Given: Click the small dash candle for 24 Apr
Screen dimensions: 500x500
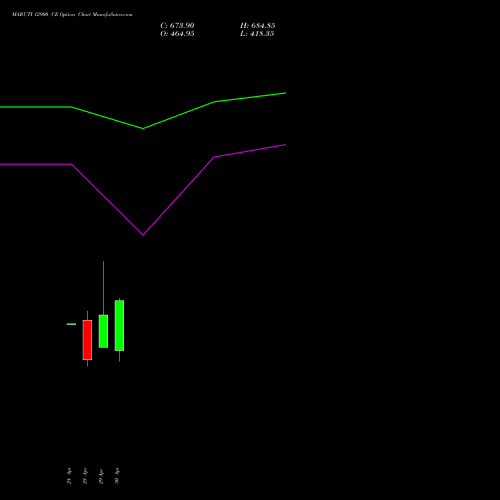Looking at the screenshot, I should pyautogui.click(x=71, y=324).
